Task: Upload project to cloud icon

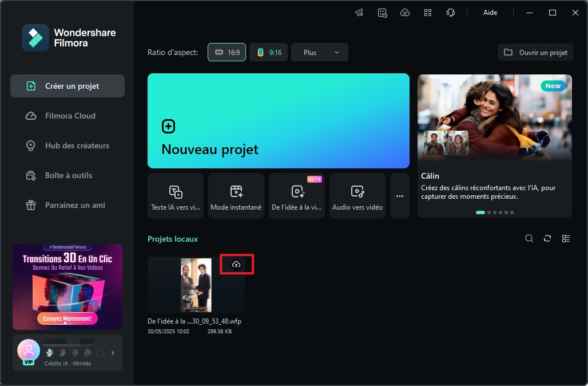Action: point(236,265)
